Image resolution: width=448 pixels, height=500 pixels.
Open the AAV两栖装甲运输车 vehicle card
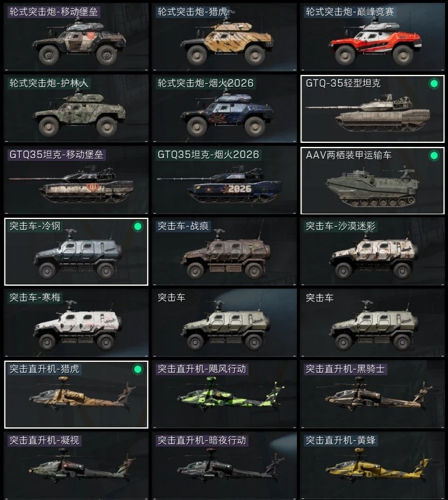pyautogui.click(x=372, y=180)
